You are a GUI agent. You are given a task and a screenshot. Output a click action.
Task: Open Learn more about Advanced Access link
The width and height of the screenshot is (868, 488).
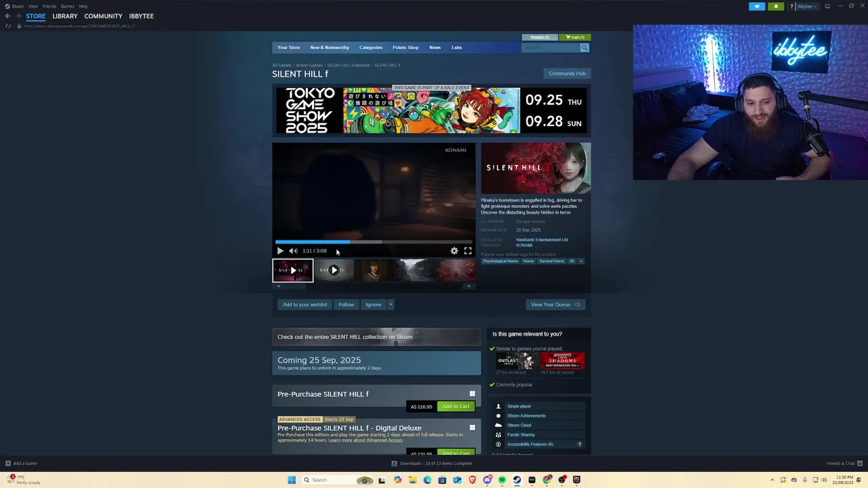point(366,441)
